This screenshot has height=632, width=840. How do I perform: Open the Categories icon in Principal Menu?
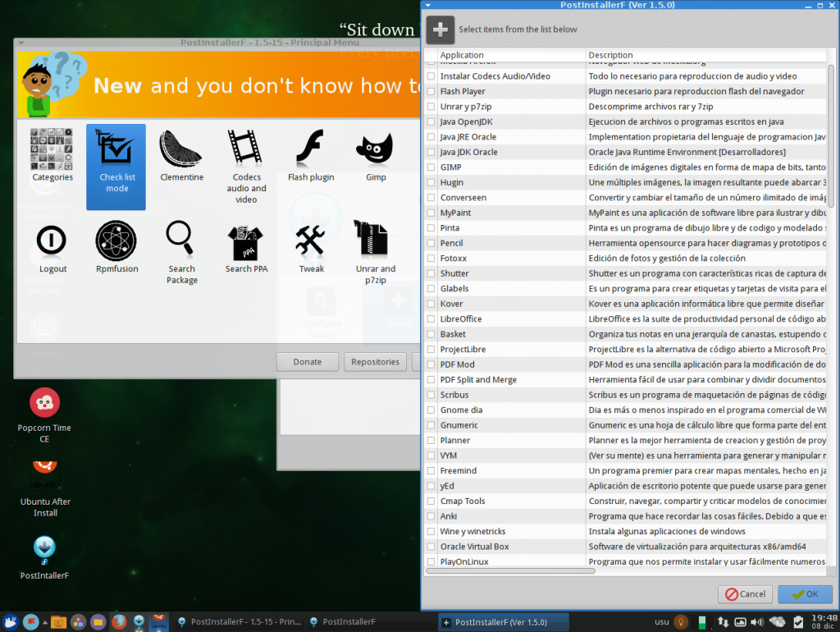(x=52, y=155)
